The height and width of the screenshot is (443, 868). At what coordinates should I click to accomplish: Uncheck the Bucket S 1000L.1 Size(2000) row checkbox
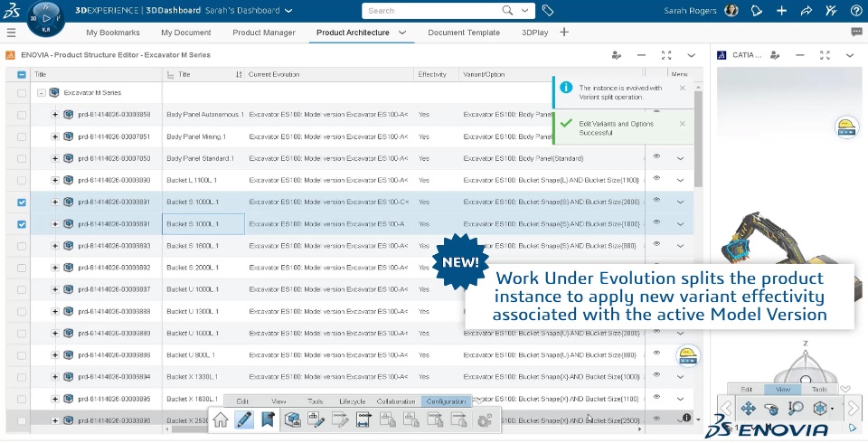pyautogui.click(x=22, y=203)
